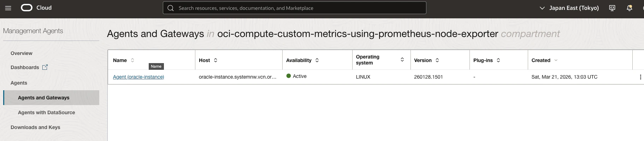Sort table by Operating system column arrows
The image size is (644, 141).
pyautogui.click(x=402, y=60)
